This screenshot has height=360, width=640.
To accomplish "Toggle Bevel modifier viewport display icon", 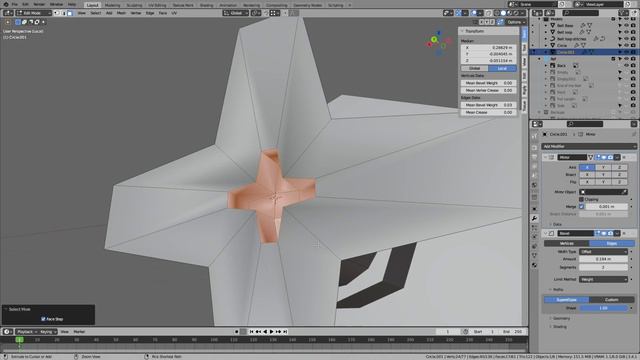I will tap(604, 233).
